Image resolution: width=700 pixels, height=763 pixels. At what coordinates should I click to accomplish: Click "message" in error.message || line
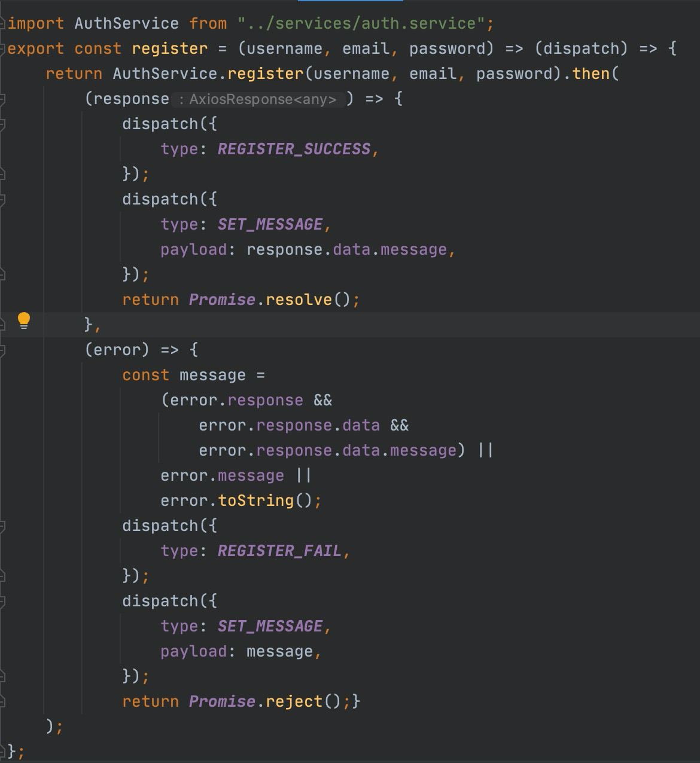click(x=251, y=475)
